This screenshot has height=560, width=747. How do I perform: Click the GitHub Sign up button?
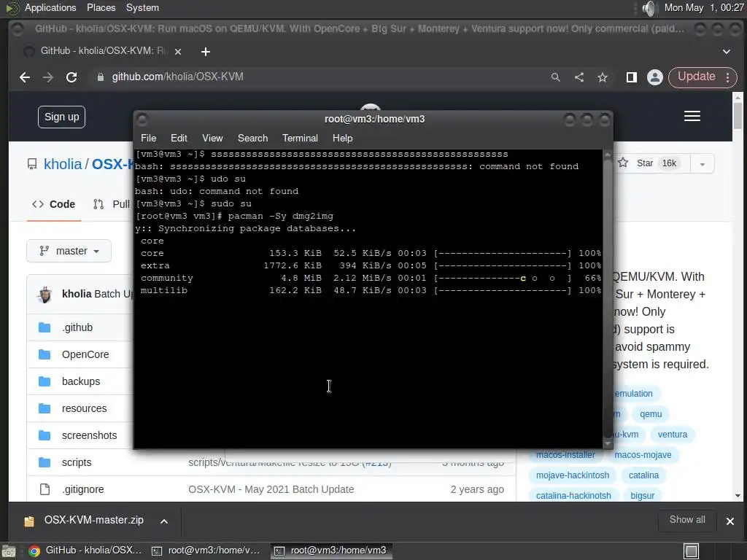point(61,117)
